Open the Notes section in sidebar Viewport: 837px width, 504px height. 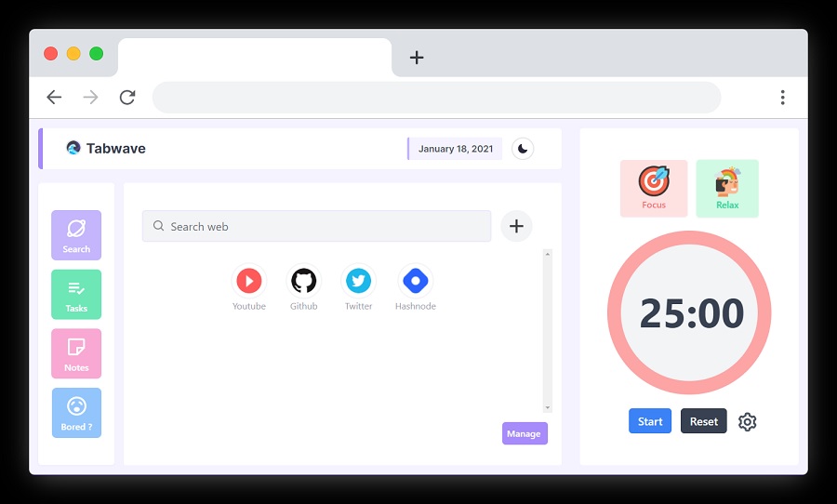click(76, 353)
